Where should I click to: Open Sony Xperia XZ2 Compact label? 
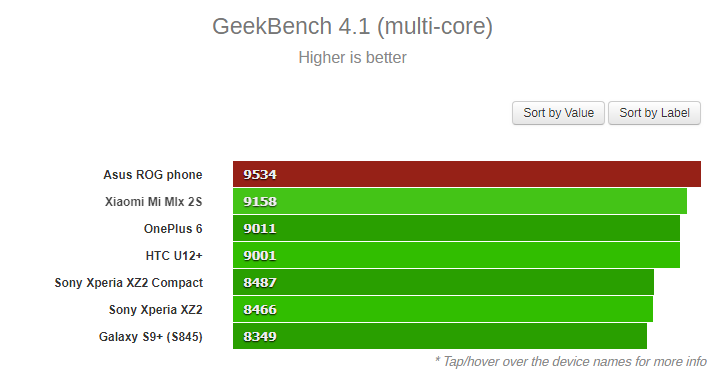point(129,283)
